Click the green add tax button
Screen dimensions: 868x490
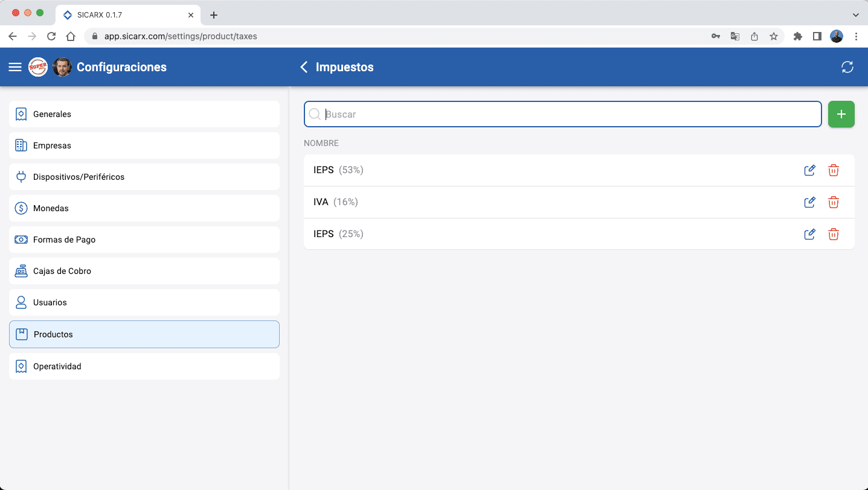coord(841,114)
